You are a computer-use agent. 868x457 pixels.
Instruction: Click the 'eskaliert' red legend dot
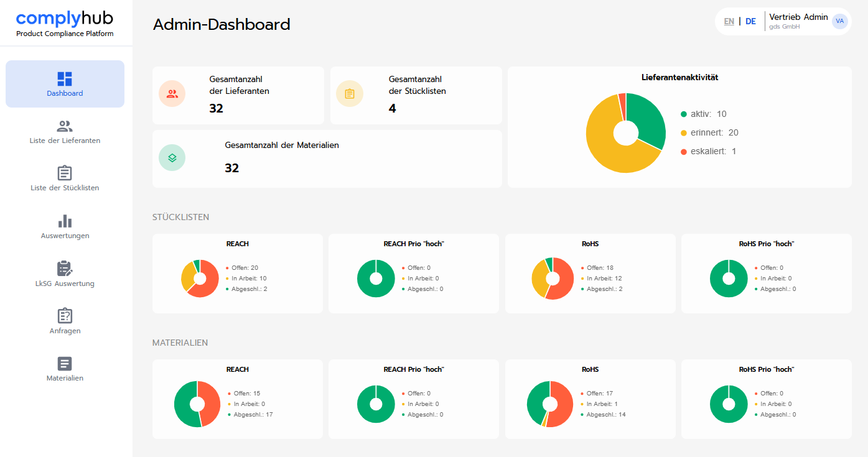click(x=684, y=152)
